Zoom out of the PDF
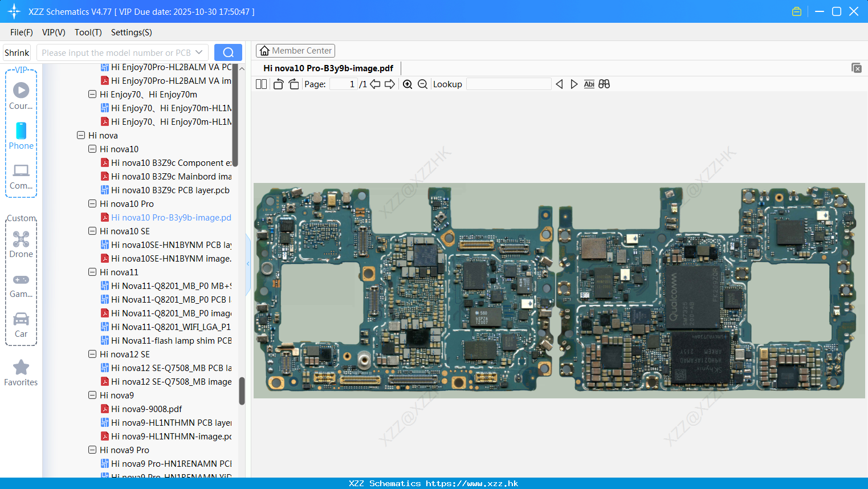This screenshot has width=868, height=489. click(x=422, y=84)
